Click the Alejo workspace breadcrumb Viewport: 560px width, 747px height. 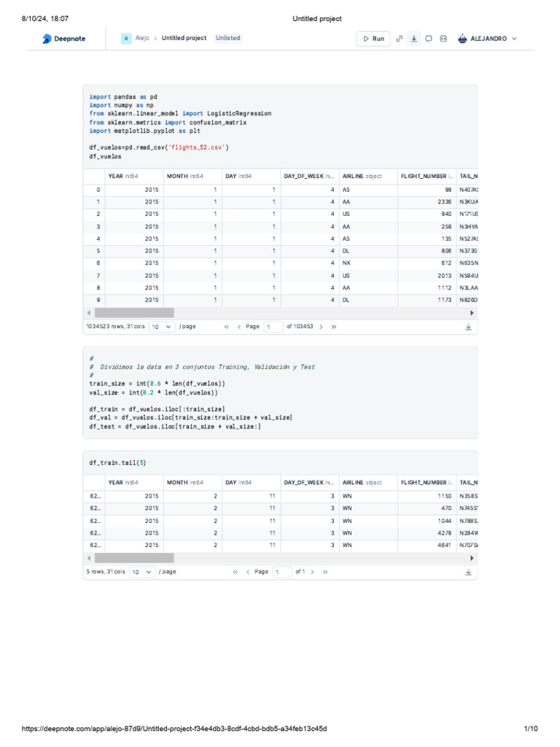coord(141,38)
